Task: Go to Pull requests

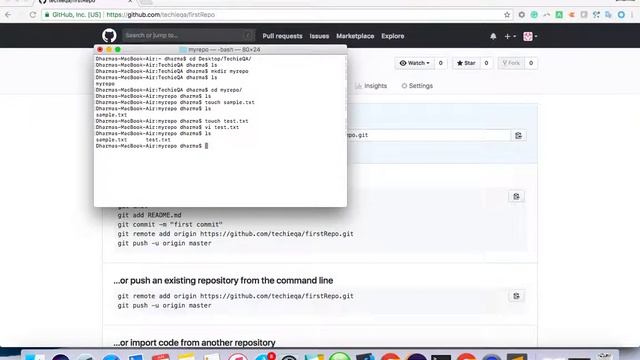Action: point(282,36)
